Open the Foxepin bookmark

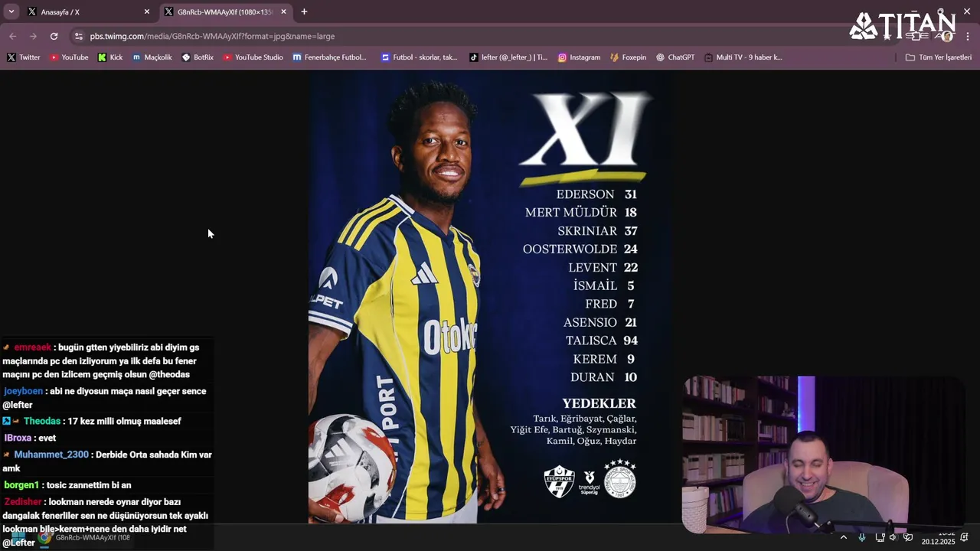628,57
